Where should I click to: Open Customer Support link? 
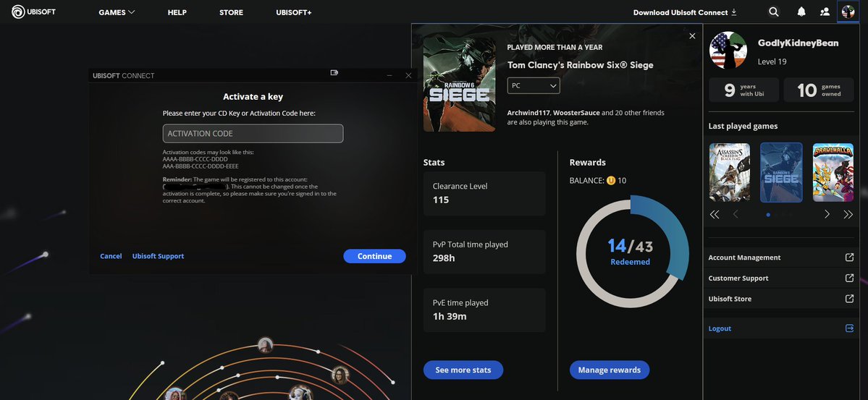pyautogui.click(x=738, y=278)
